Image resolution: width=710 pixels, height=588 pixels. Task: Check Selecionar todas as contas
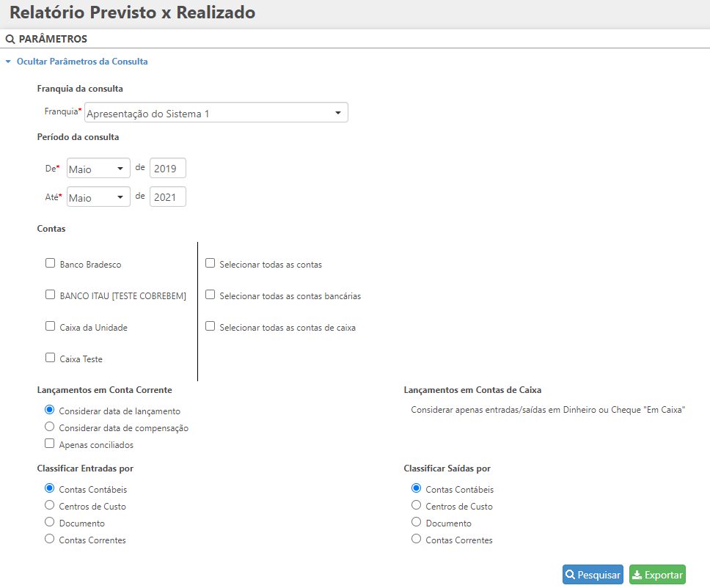coord(211,263)
